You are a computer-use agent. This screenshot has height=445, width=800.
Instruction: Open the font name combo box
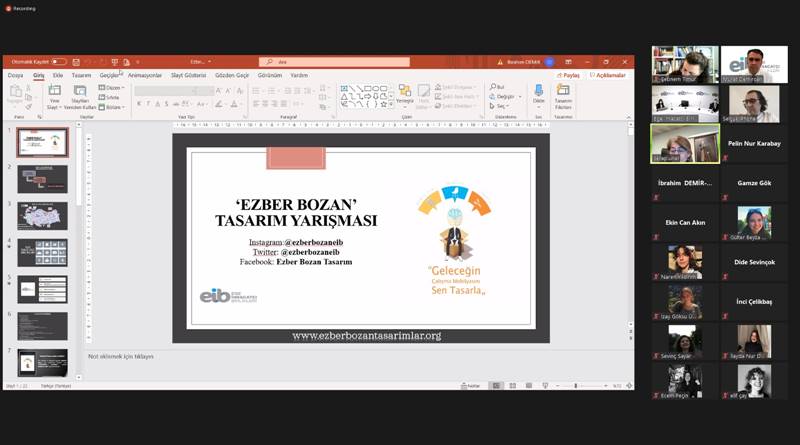coord(166,91)
